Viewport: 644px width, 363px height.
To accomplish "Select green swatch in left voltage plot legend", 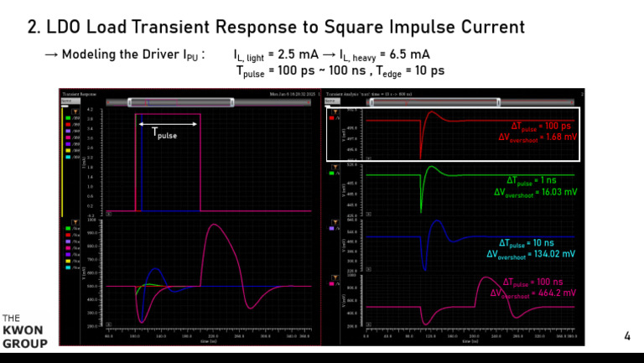I will coord(68,228).
